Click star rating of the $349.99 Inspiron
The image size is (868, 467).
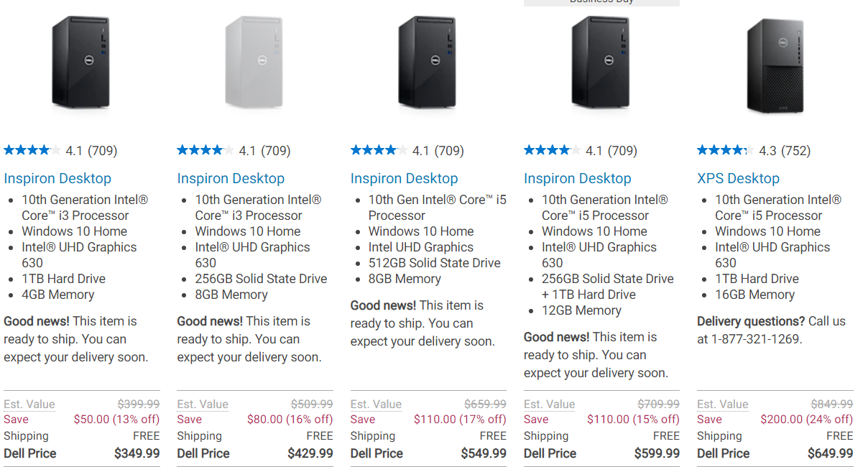(32, 150)
